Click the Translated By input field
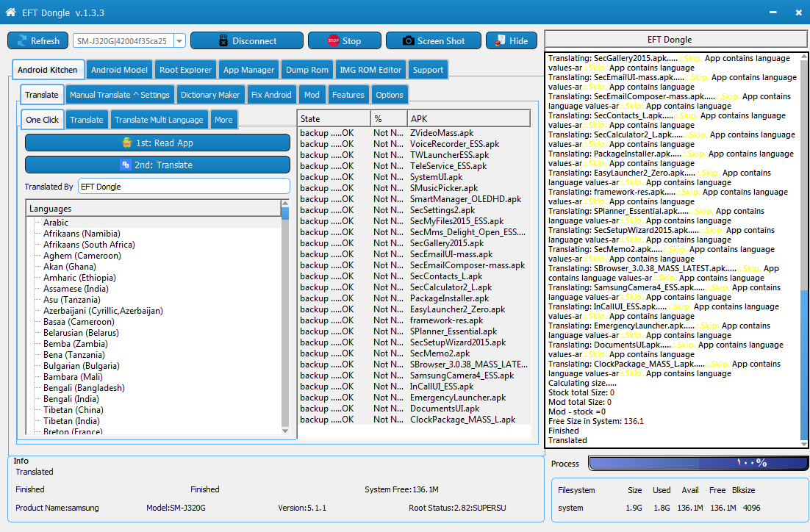The height and width of the screenshot is (532, 810). tap(184, 187)
